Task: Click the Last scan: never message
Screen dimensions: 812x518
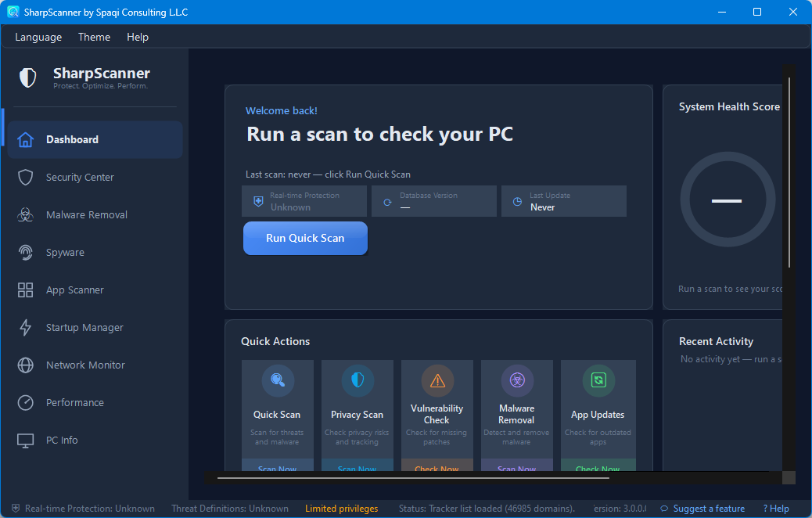Action: (328, 174)
